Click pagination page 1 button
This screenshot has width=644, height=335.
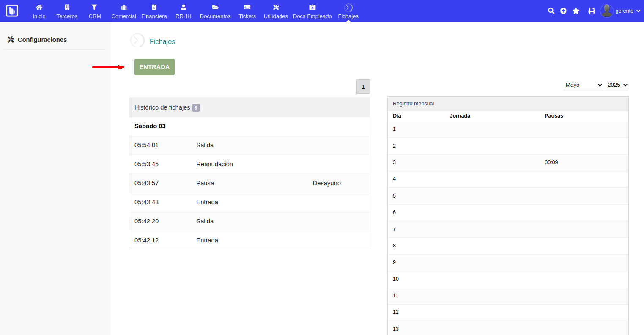click(363, 87)
